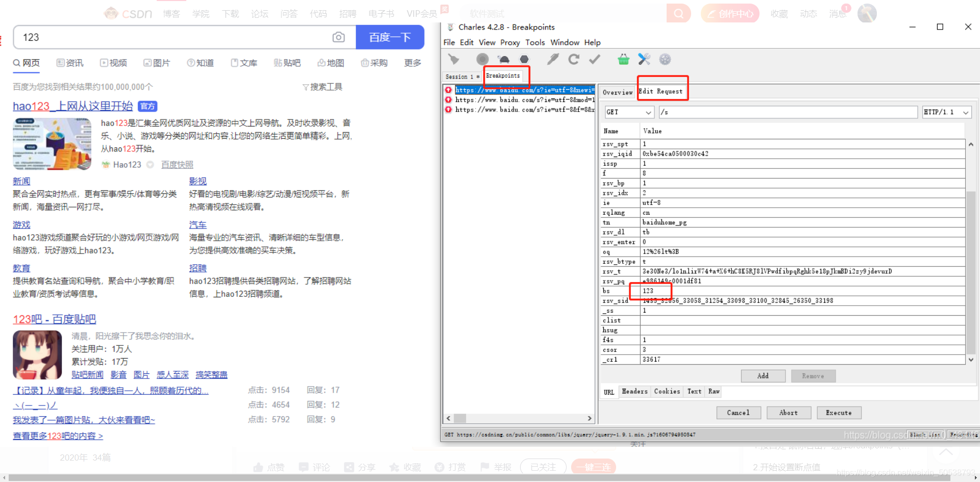Click the 查看更多123吧的内容 link
This screenshot has width=980, height=482.
click(x=58, y=436)
